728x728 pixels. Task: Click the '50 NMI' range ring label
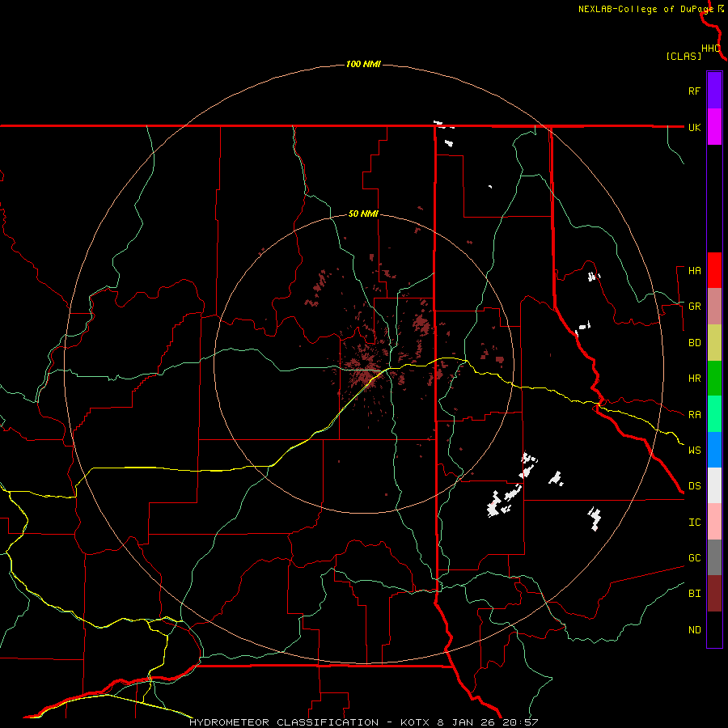pos(363,214)
